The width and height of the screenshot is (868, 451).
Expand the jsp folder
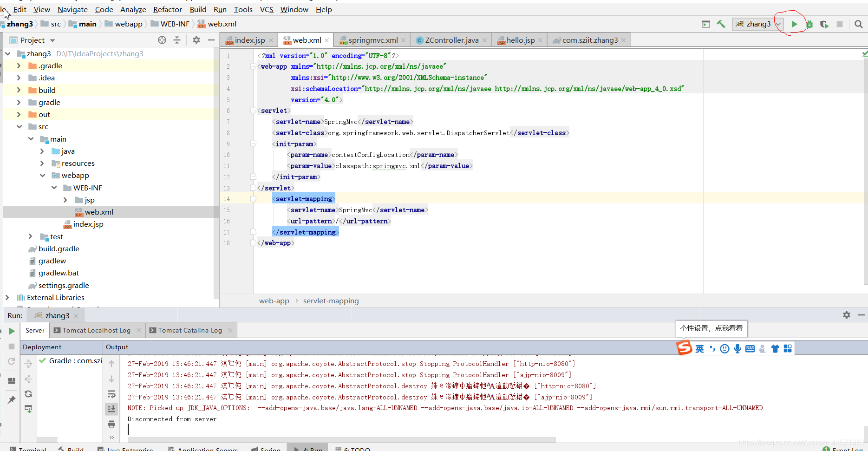point(65,200)
